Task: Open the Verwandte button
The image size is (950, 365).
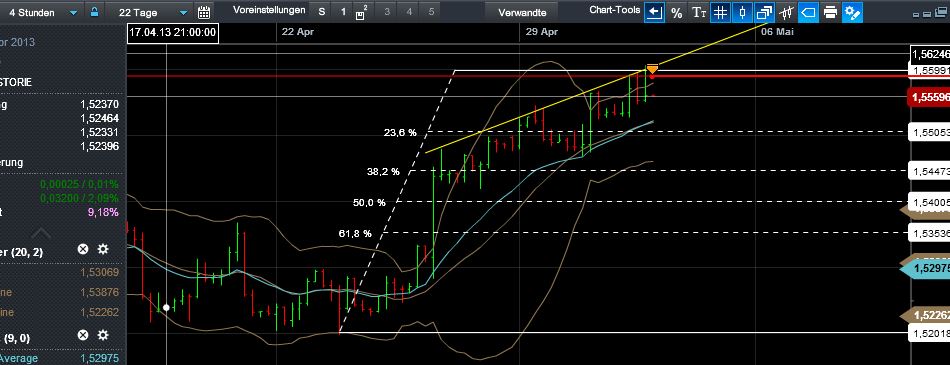Action: point(522,12)
